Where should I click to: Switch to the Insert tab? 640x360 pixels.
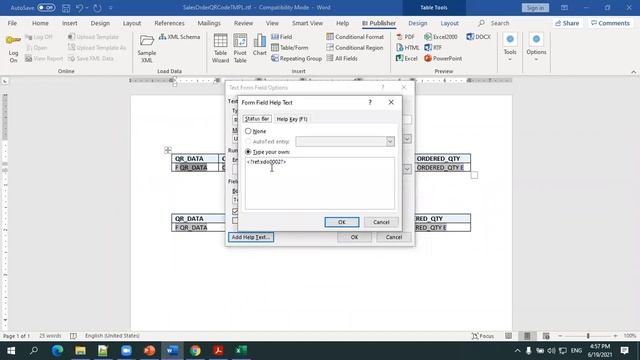point(70,23)
